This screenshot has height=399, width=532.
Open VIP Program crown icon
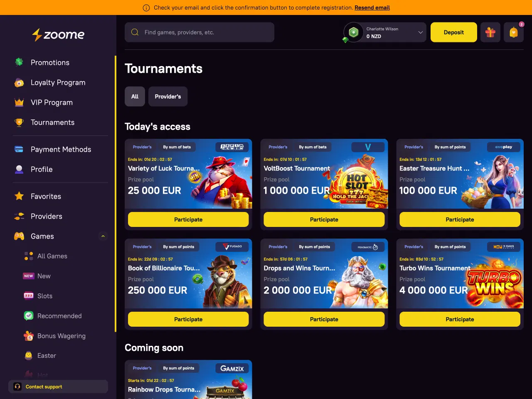[x=19, y=102]
